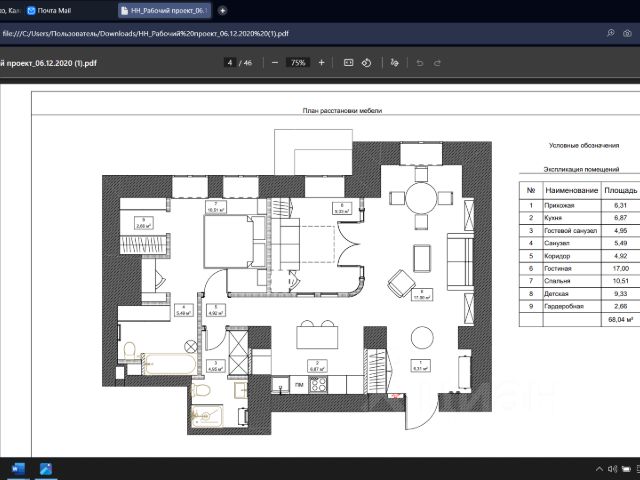Click Гардеробная table entry
The width and height of the screenshot is (640, 480).
coord(564,306)
